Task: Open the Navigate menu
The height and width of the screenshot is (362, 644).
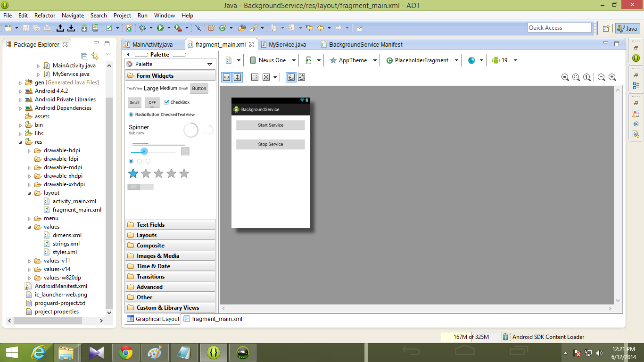Action: click(73, 16)
